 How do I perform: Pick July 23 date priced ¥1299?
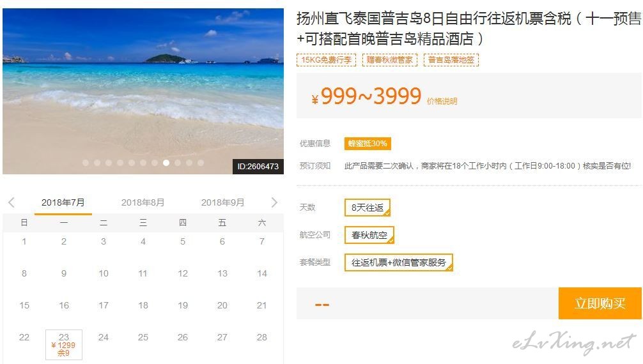pyautogui.click(x=63, y=345)
